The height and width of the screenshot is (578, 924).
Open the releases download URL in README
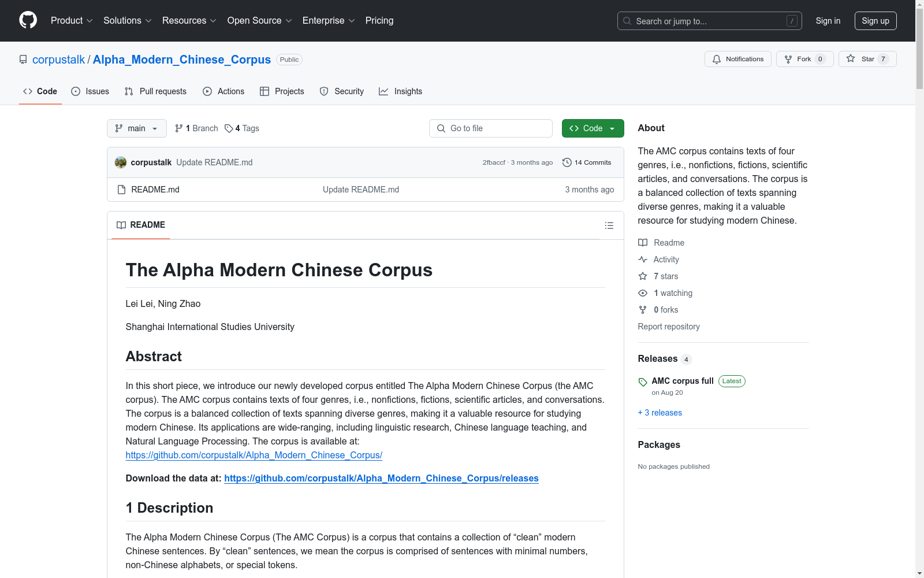tap(381, 478)
